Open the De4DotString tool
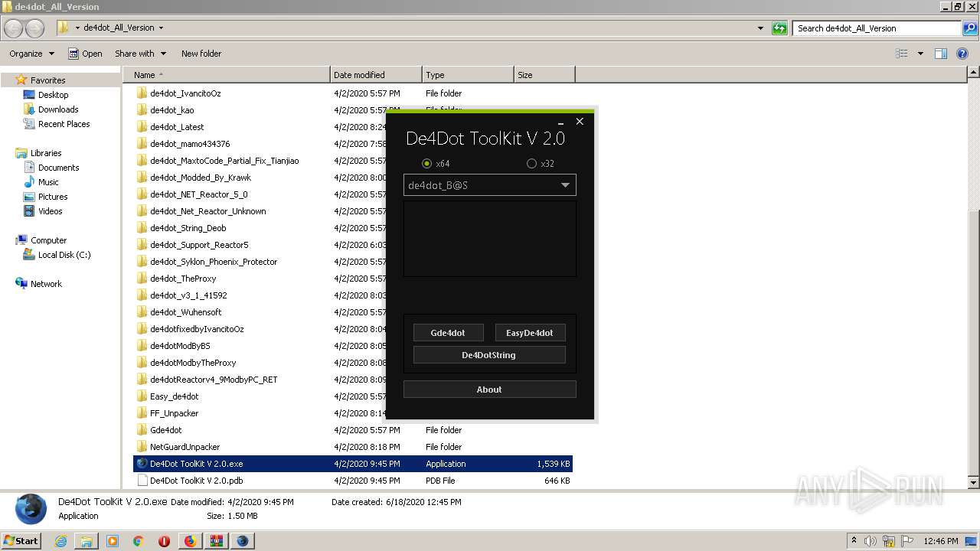The width and height of the screenshot is (980, 551). [488, 355]
